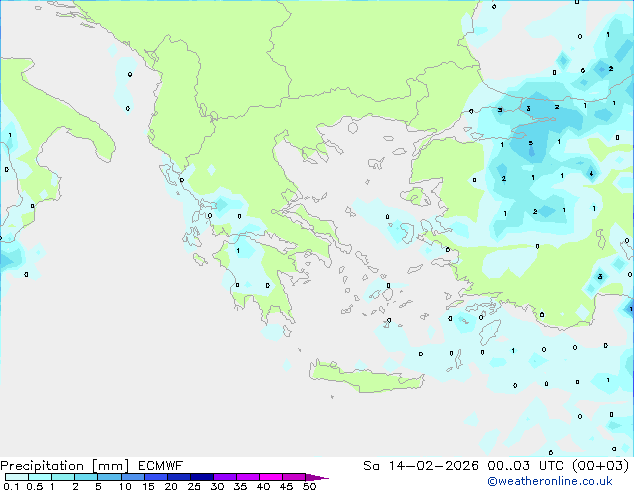Click the date "14-02-2026" text
The image size is (634, 490).
click(x=433, y=466)
